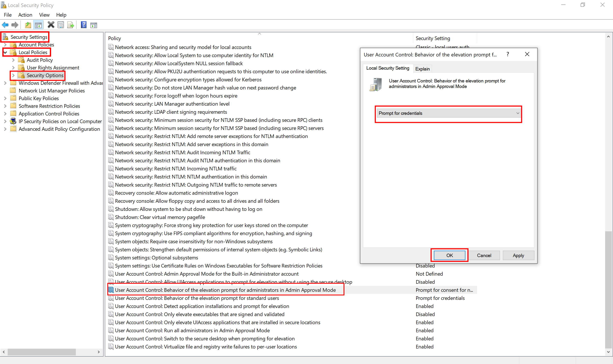Select UAC: Switch to the secure desktop policy
The width and height of the screenshot is (613, 364).
(x=204, y=338)
